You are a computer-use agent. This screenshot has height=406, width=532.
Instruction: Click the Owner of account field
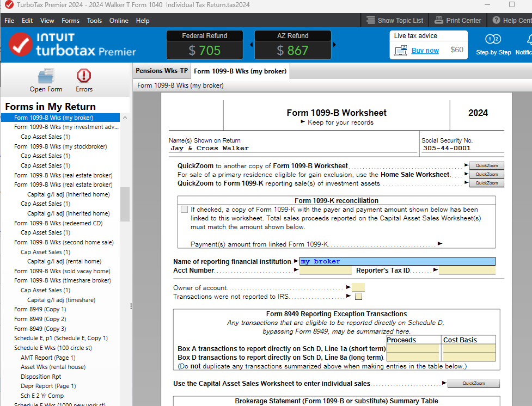[358, 287]
